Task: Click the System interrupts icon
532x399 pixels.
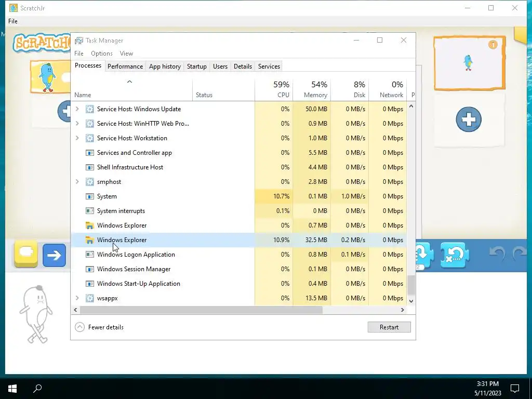Action: point(89,211)
